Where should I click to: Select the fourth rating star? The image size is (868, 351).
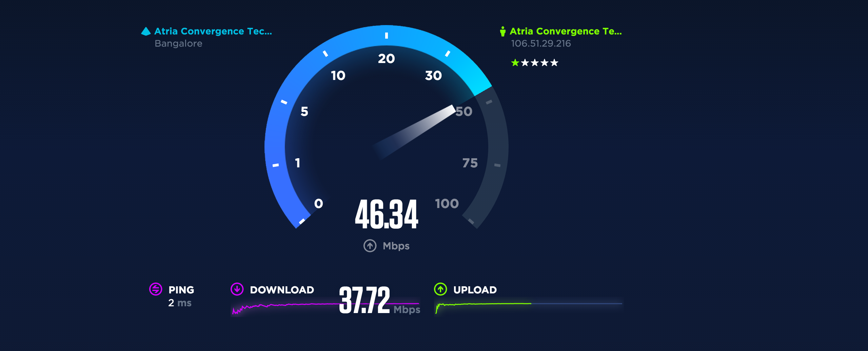coord(545,63)
